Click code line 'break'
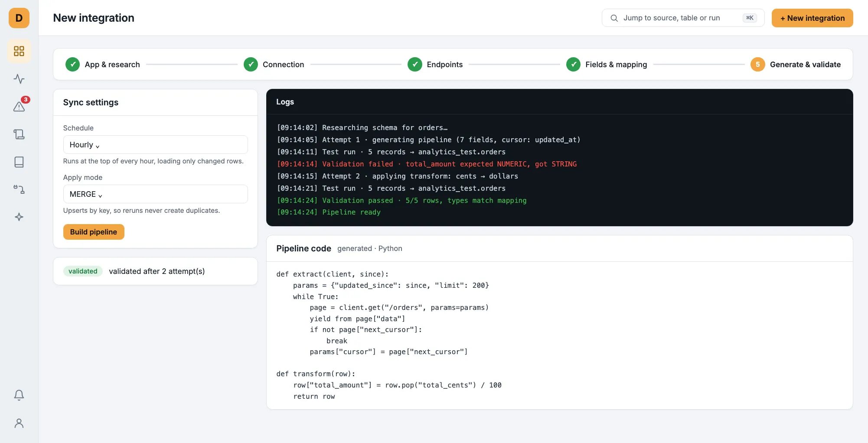This screenshot has width=868, height=443. 337,341
